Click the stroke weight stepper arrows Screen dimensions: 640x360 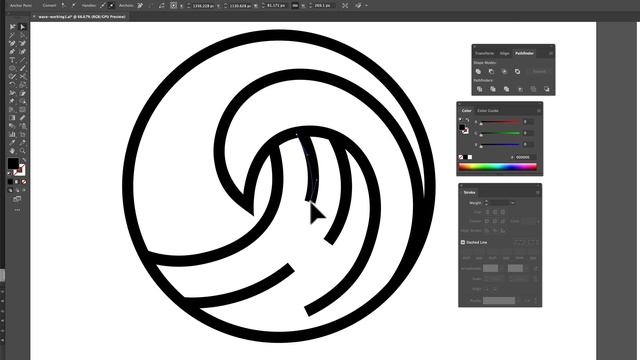[486, 203]
